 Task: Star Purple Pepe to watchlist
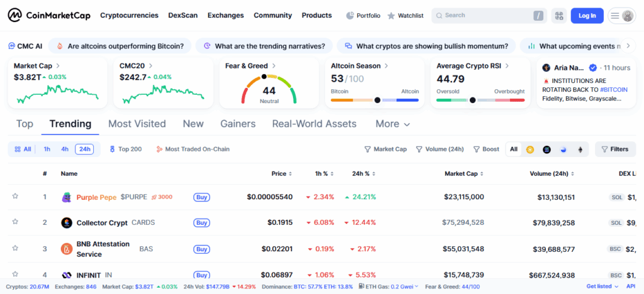[x=15, y=196]
